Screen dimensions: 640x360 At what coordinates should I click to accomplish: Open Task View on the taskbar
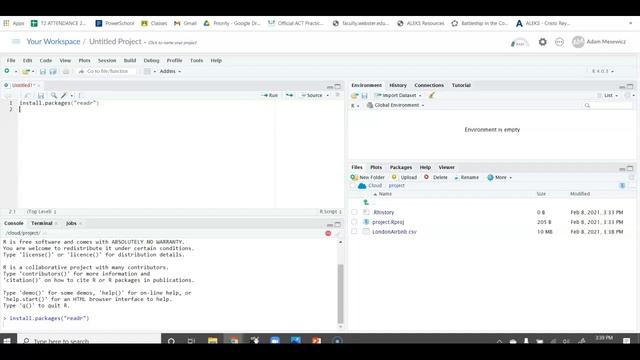(x=191, y=340)
